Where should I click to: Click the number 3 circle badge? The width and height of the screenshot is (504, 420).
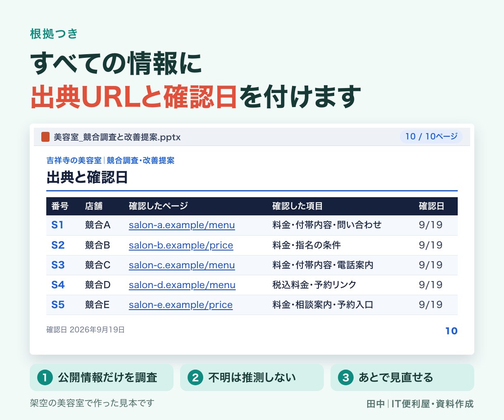tap(346, 377)
